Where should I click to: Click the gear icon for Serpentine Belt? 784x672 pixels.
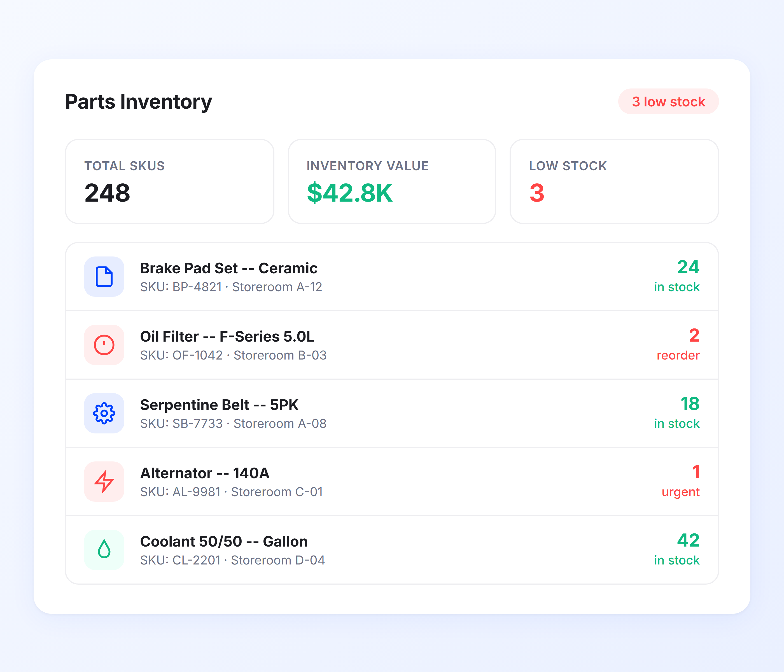(x=104, y=413)
